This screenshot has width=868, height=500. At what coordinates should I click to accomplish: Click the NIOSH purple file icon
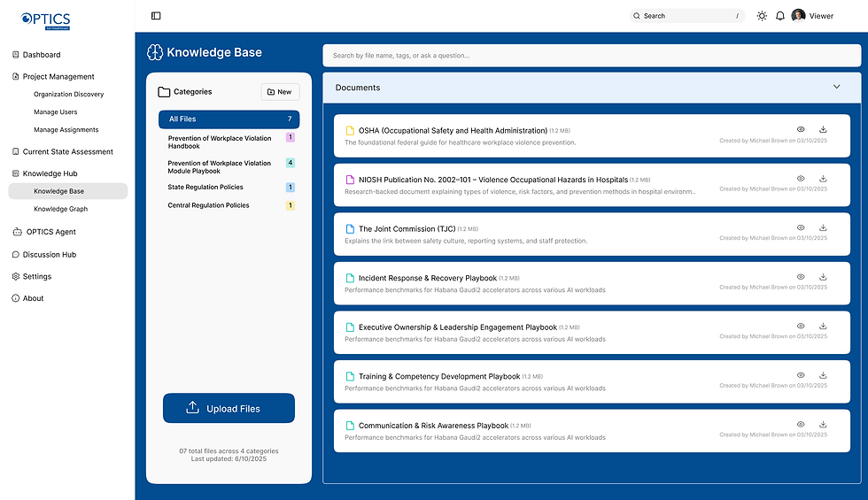coord(350,180)
